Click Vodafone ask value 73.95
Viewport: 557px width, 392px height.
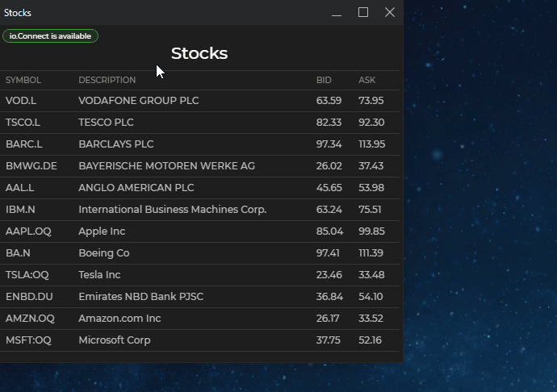371,101
